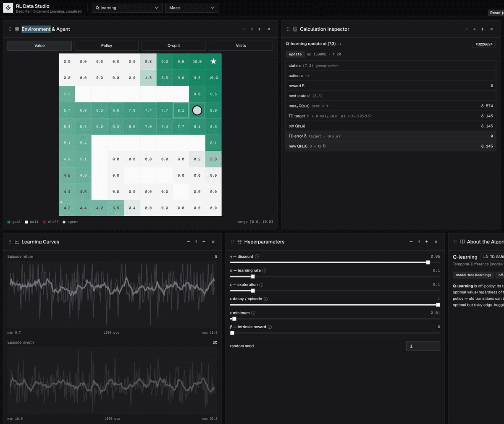Click the γ discount slider handle

coord(428,262)
